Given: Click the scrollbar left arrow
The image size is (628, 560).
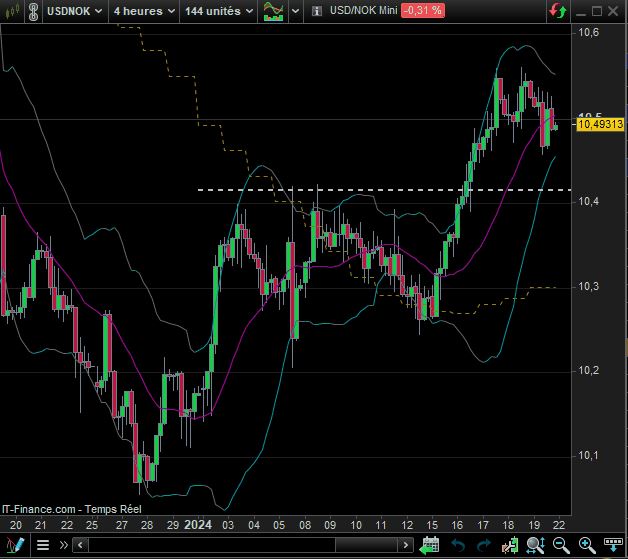Looking at the screenshot, I should [81, 545].
